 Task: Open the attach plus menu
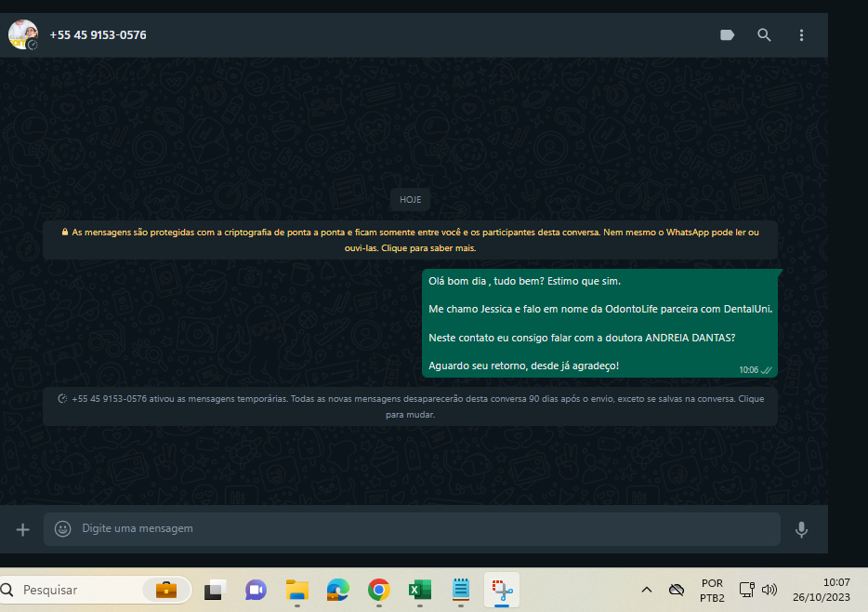(x=22, y=530)
